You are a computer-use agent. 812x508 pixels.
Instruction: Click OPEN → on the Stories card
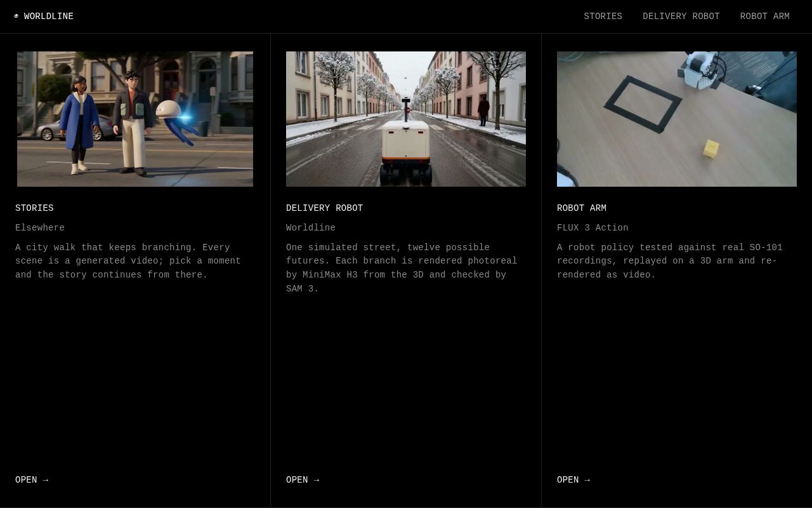coord(32,480)
